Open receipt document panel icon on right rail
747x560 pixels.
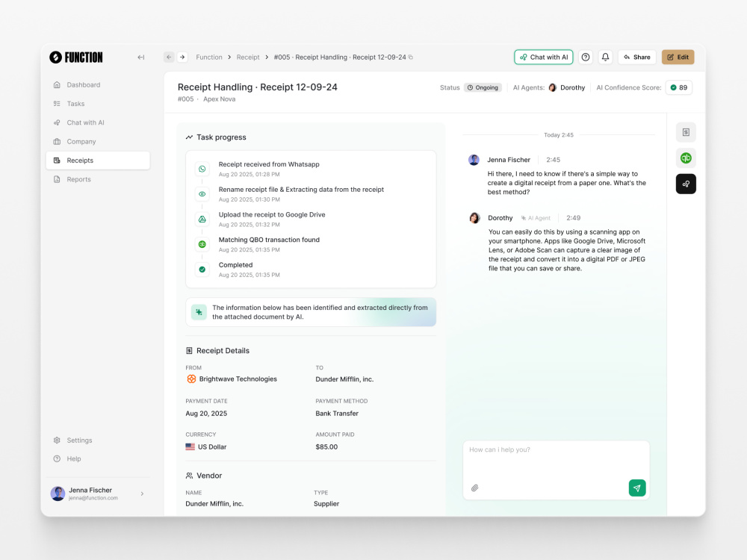pyautogui.click(x=686, y=132)
